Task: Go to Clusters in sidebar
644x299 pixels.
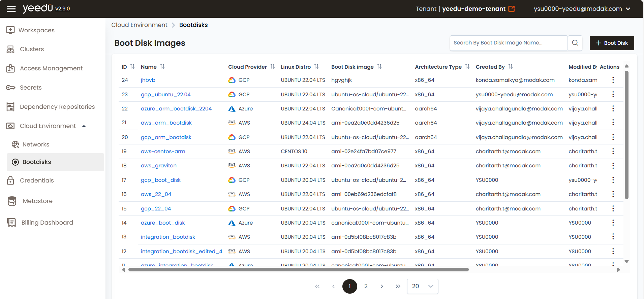Action: point(32,49)
